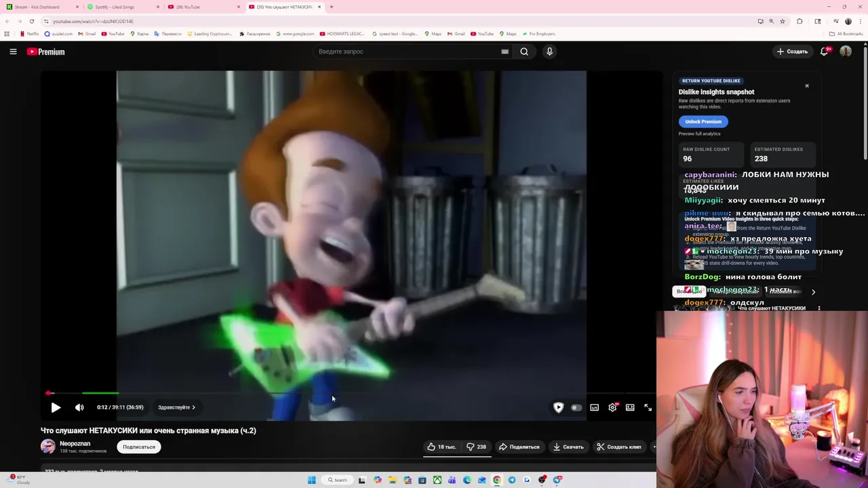Screen dimensions: 868x488
Task: Click the video title text
Action: click(x=149, y=430)
